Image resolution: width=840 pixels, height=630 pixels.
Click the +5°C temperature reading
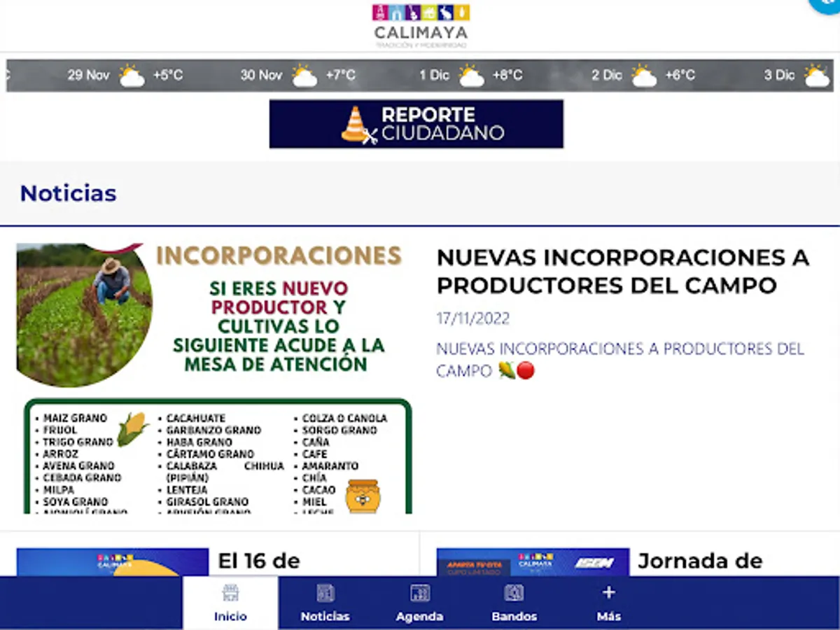pyautogui.click(x=168, y=75)
